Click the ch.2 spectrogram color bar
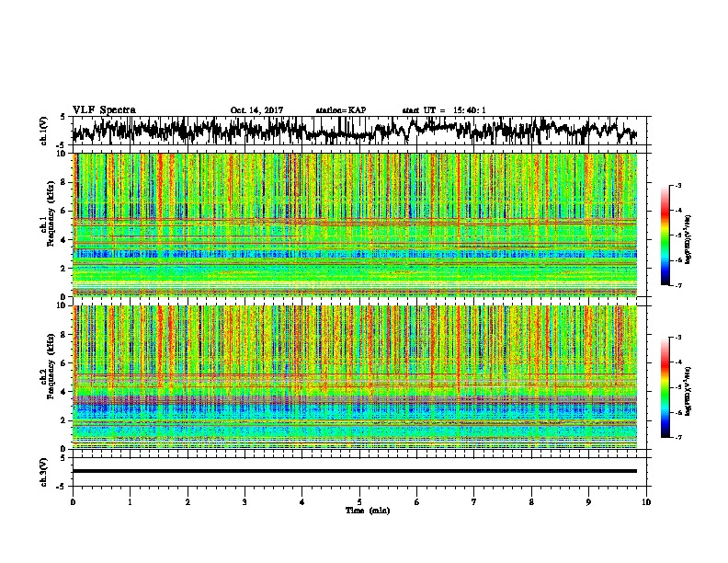 coord(665,387)
